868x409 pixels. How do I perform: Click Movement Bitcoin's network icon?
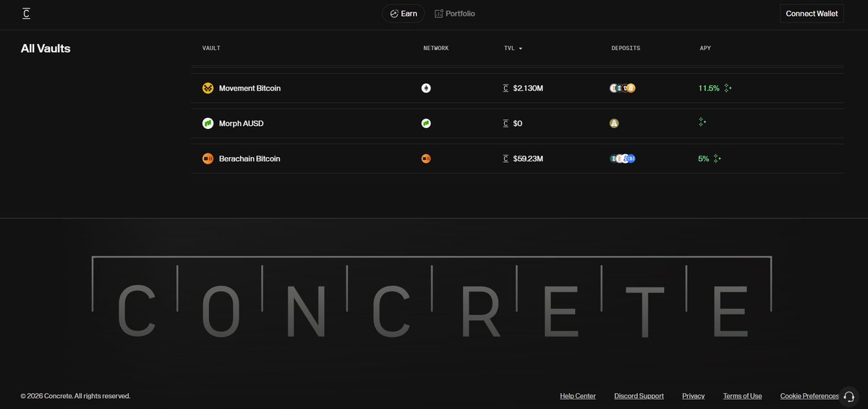[426, 88]
